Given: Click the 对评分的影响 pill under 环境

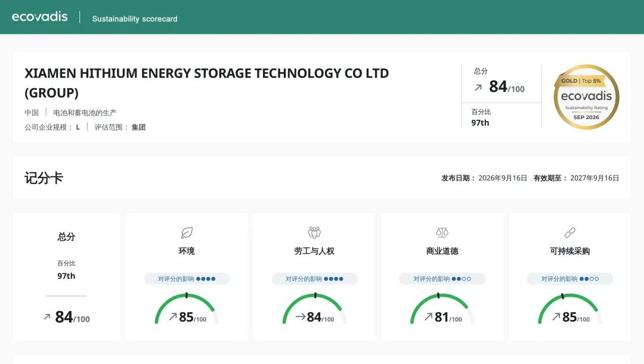Looking at the screenshot, I should (x=187, y=279).
